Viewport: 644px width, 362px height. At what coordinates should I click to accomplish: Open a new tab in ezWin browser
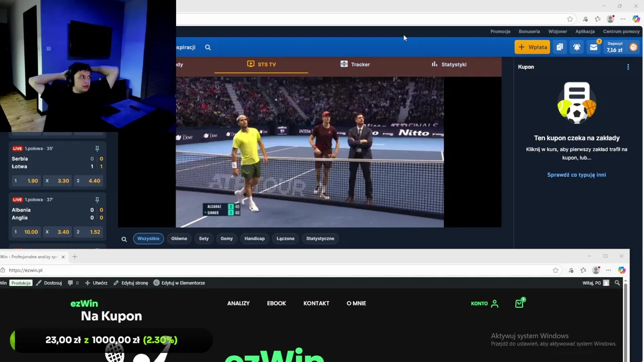click(74, 257)
